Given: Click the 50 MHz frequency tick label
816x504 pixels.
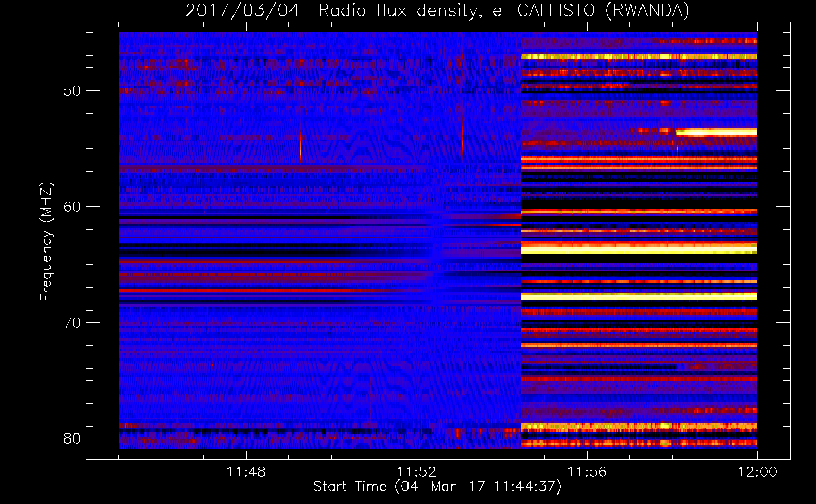Looking at the screenshot, I should click(72, 91).
